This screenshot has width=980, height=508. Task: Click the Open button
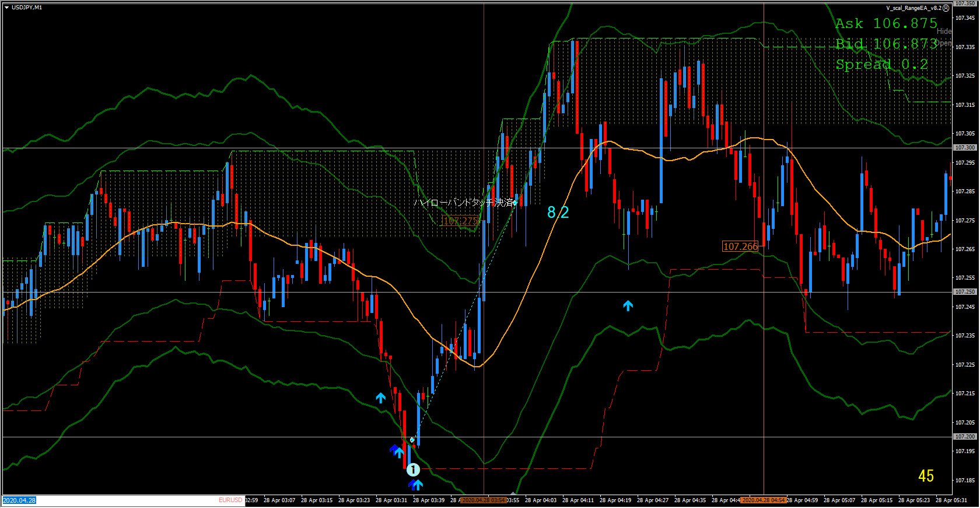pos(944,43)
